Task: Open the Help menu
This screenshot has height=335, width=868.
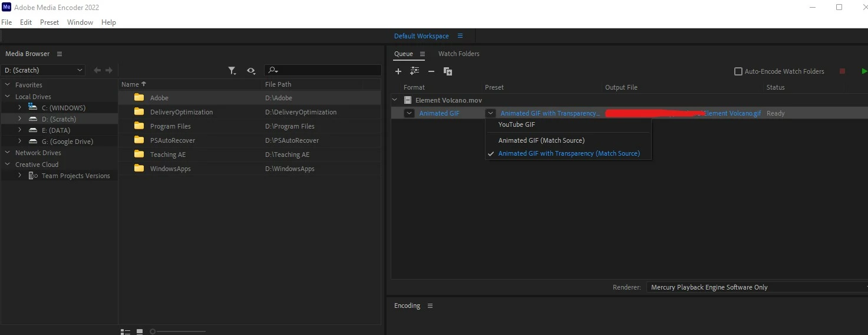Action: pos(108,22)
